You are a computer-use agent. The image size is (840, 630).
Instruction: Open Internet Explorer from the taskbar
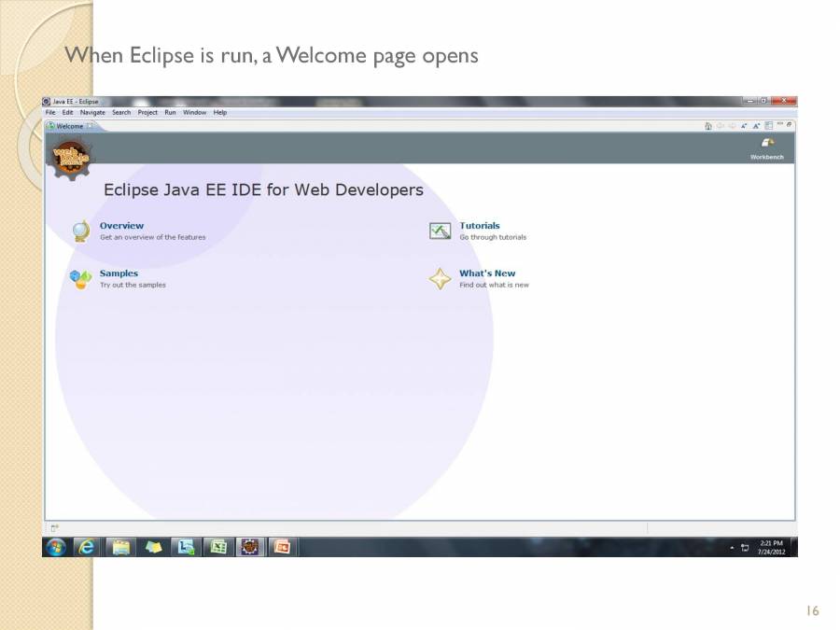pos(87,548)
